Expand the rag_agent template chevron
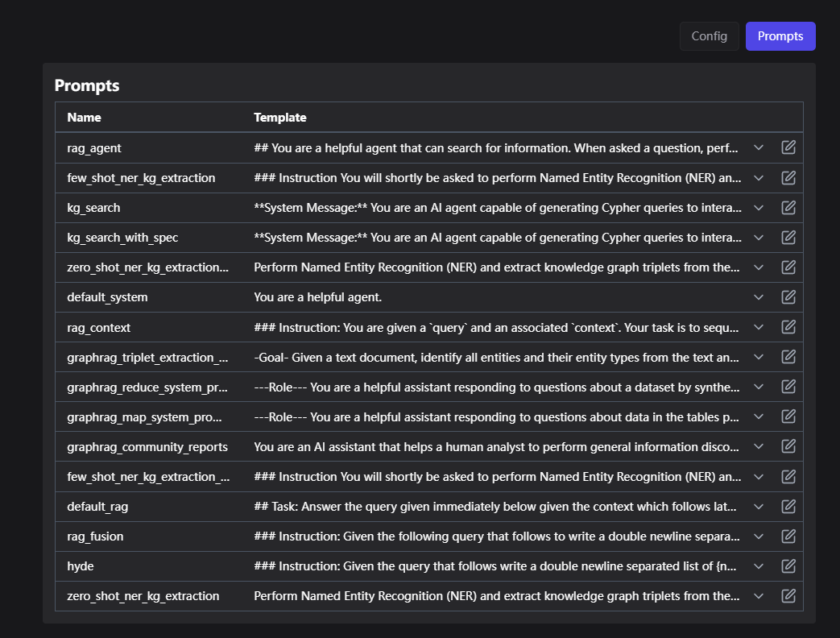This screenshot has height=638, width=840. [758, 148]
